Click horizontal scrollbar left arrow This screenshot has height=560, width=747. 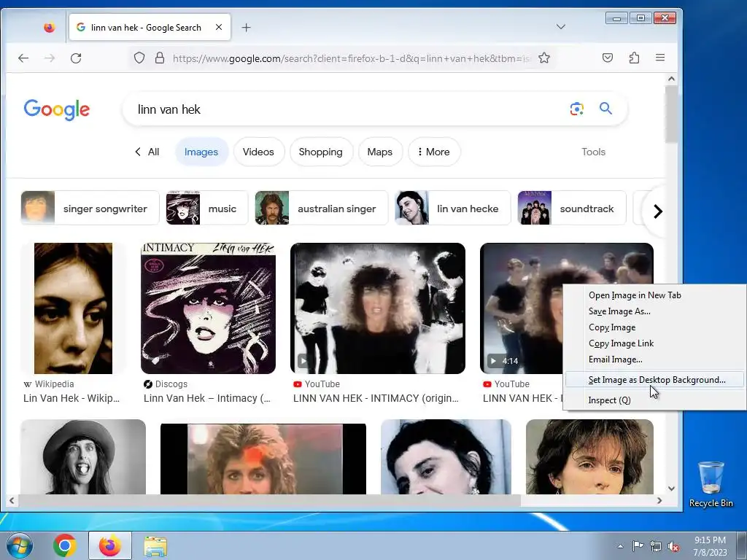(x=12, y=500)
